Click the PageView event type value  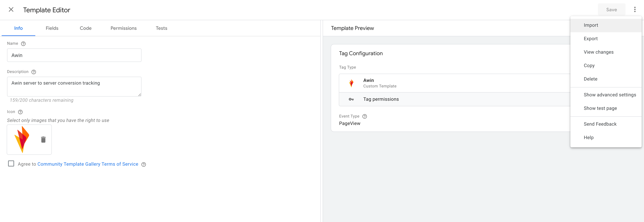tap(350, 124)
